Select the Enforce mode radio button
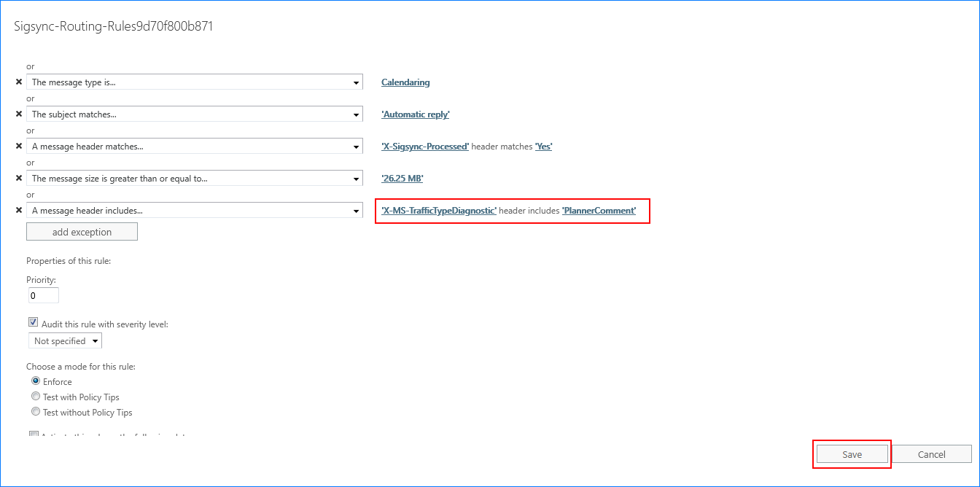This screenshot has width=980, height=487. coord(36,381)
